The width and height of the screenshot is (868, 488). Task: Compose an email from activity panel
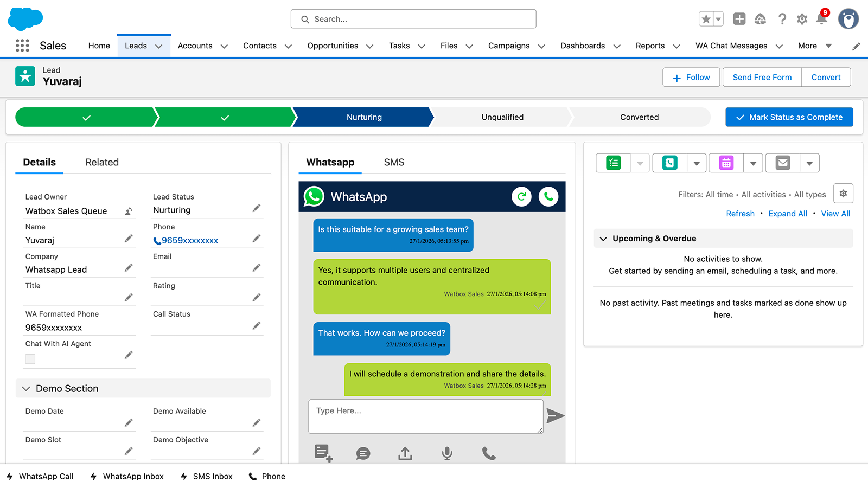[783, 163]
